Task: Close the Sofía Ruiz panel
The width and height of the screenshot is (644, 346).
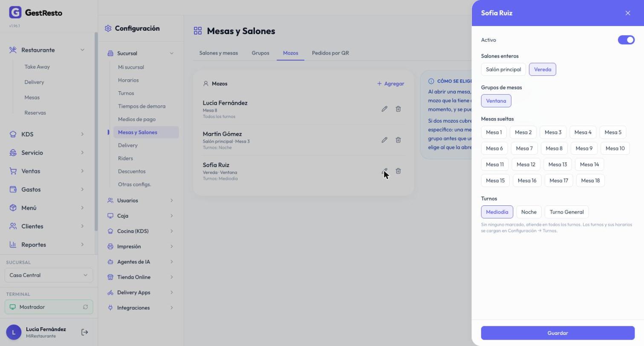Action: (628, 13)
